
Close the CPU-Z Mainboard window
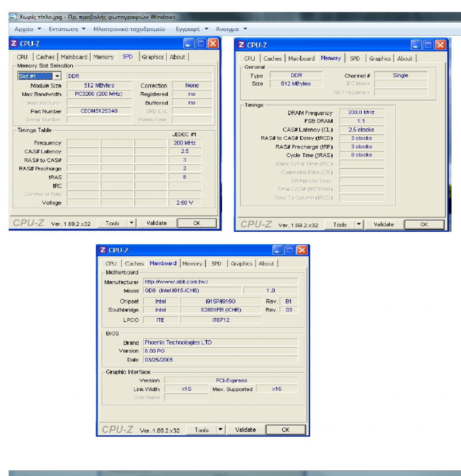[302, 250]
